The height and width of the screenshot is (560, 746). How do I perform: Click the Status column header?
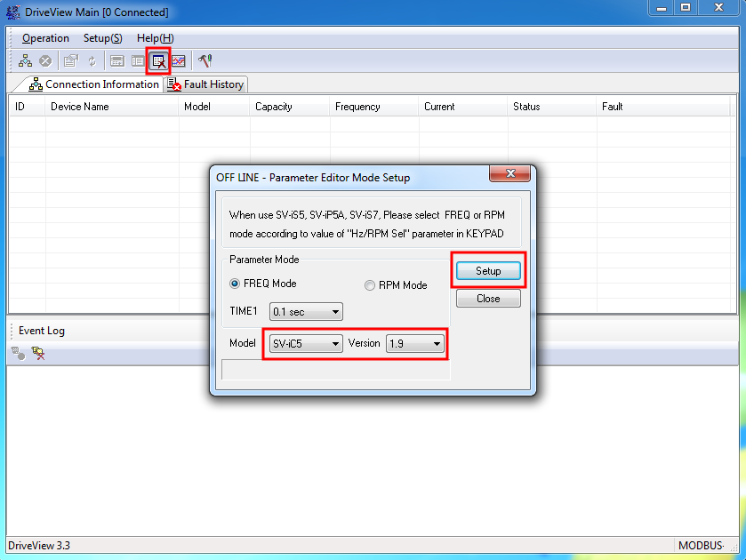[x=552, y=107]
